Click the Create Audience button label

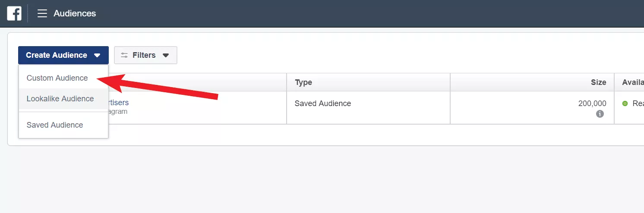(x=57, y=55)
